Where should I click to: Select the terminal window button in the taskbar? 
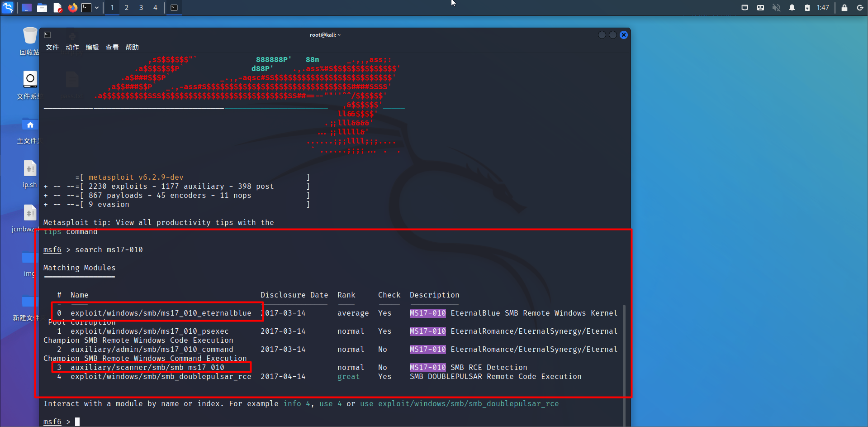[x=174, y=8]
